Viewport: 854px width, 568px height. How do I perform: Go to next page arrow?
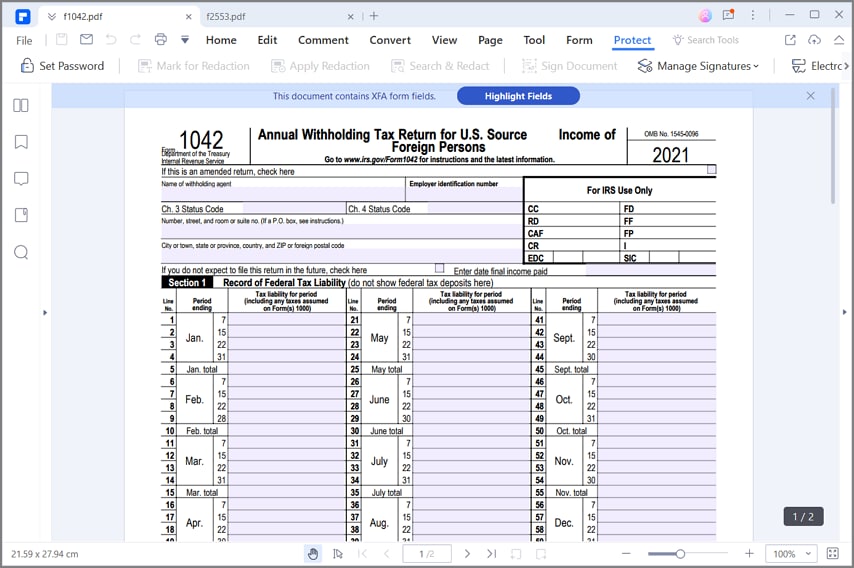click(467, 554)
